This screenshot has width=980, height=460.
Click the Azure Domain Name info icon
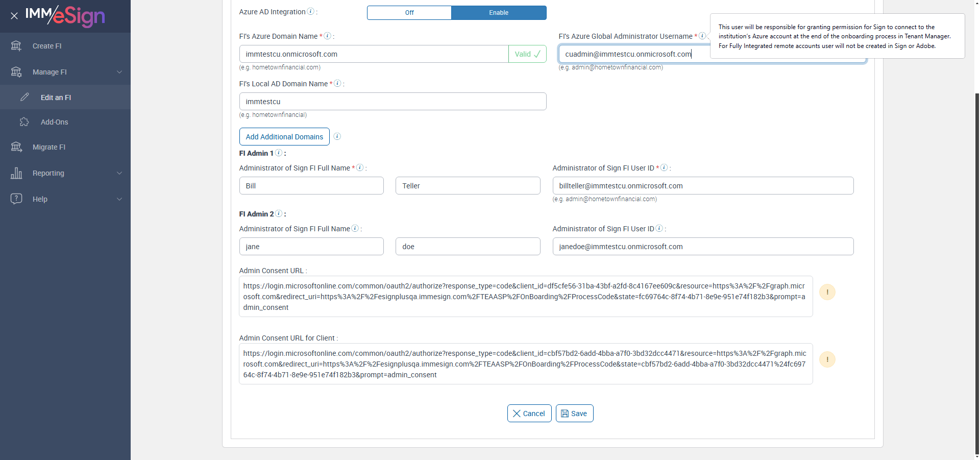[328, 36]
